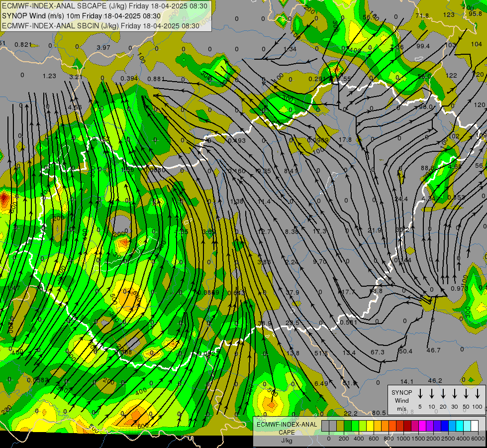Click the 4.56 station value
Image resolution: width=487 pixels, height=448 pixels.
(75, 108)
